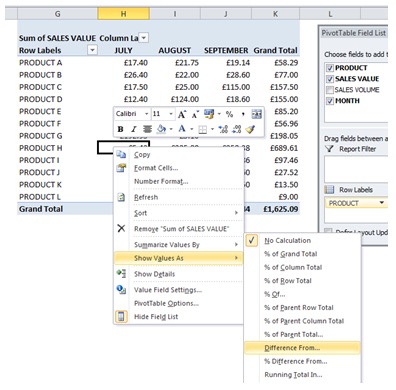Click Grow Font icon
Screen dimensions: 396x390
point(182,114)
